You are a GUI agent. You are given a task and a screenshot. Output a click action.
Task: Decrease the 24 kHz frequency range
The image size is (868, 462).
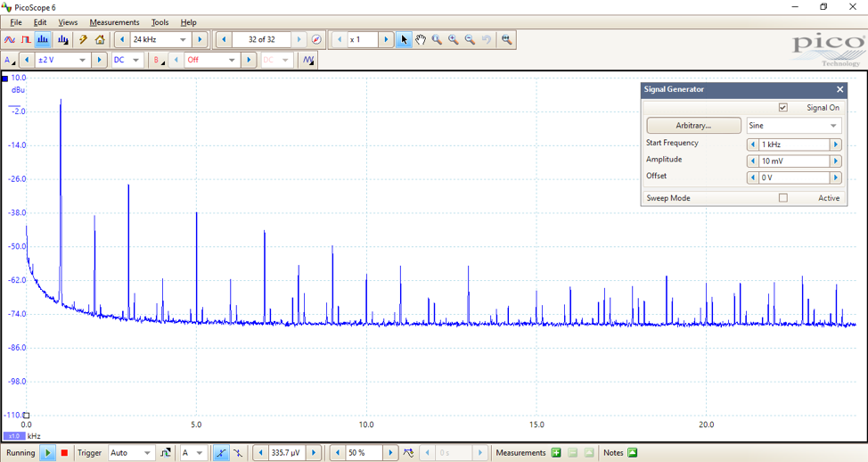pos(122,40)
